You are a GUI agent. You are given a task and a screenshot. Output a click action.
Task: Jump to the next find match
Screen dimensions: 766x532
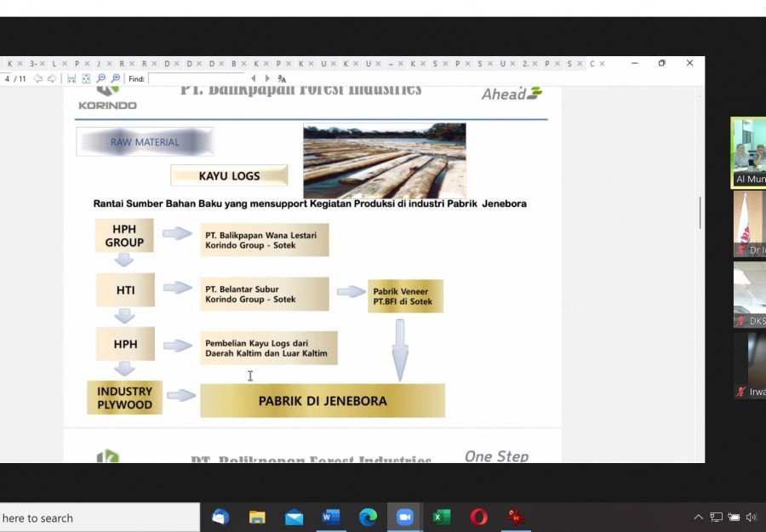tap(267, 78)
